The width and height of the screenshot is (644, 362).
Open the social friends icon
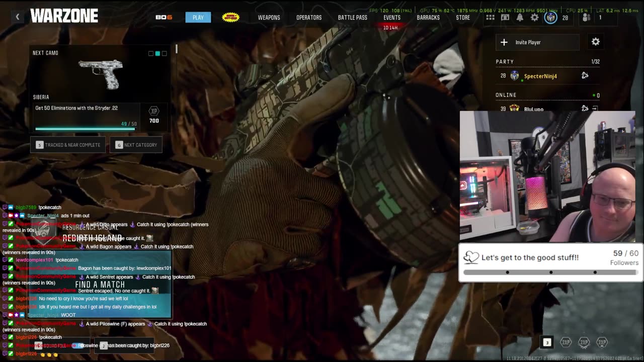pyautogui.click(x=586, y=18)
